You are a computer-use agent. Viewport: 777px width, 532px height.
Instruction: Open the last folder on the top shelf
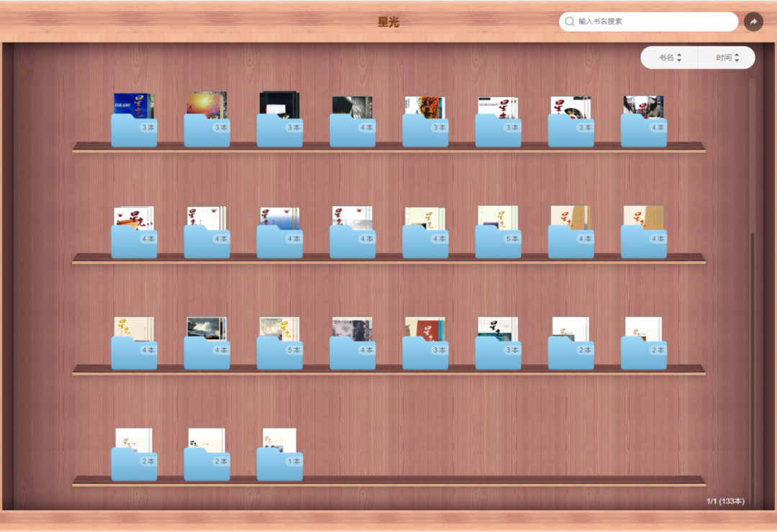click(643, 122)
